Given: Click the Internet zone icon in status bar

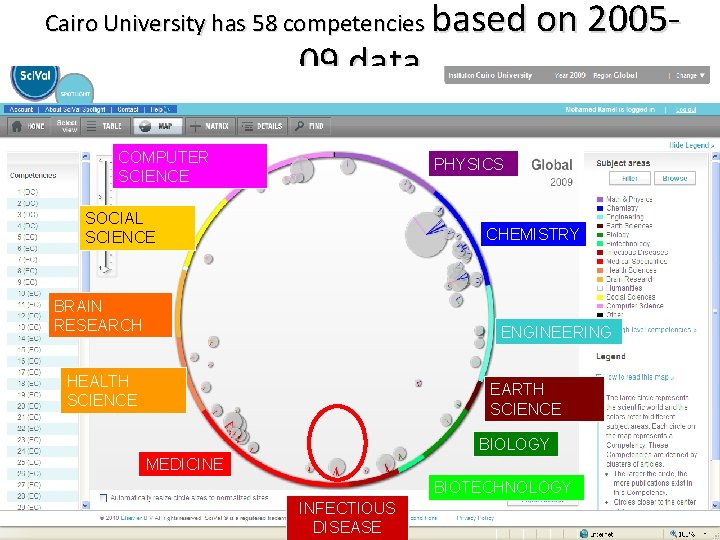Looking at the screenshot, I should [x=584, y=534].
